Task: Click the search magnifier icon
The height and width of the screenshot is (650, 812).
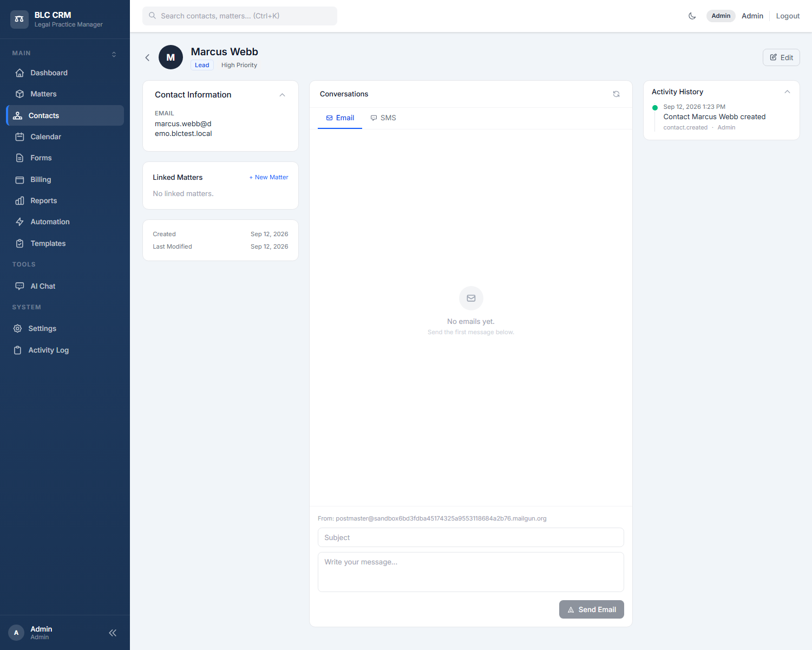Action: pyautogui.click(x=153, y=16)
